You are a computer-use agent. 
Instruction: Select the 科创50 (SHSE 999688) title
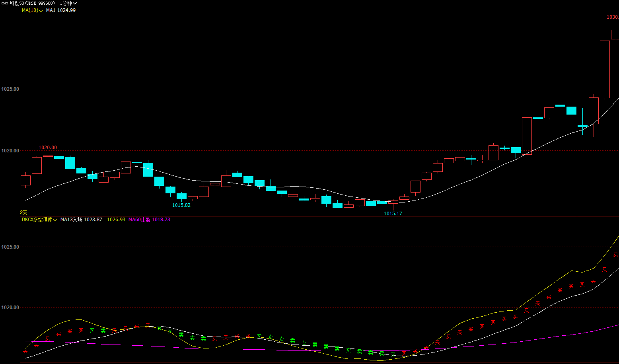point(32,3)
